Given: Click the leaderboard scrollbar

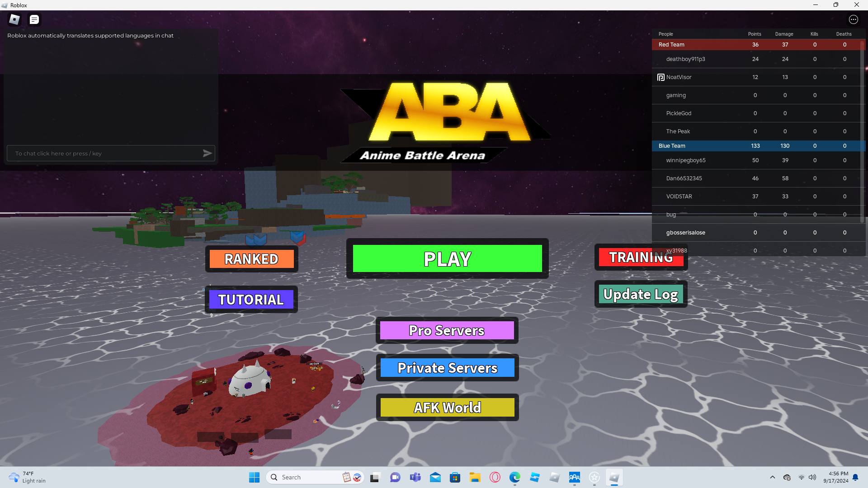Looking at the screenshot, I should (x=862, y=131).
